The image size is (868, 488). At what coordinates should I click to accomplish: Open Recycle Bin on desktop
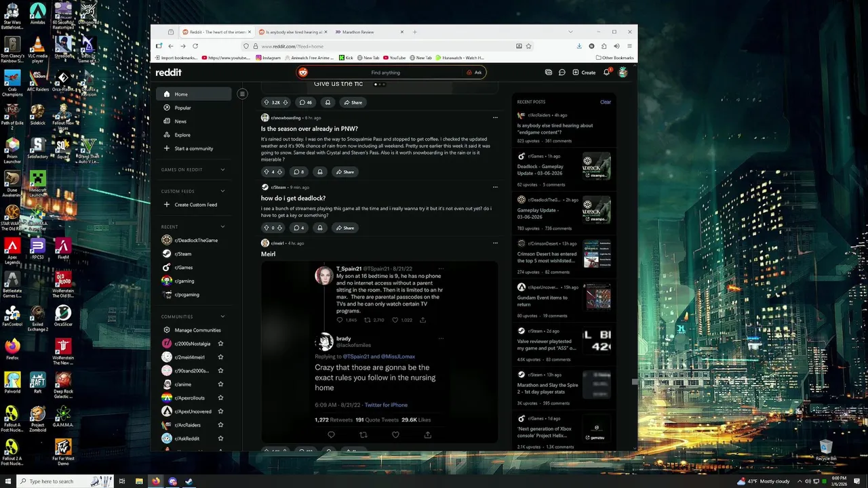pyautogui.click(x=826, y=450)
